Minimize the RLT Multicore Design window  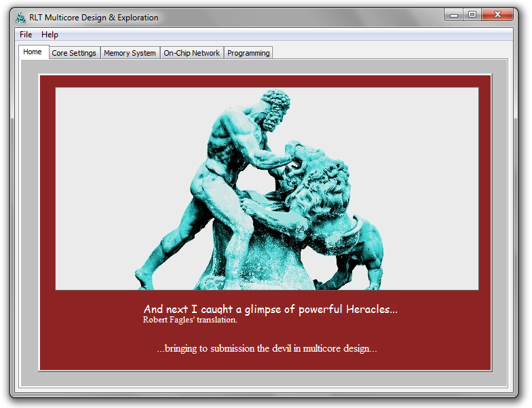(454, 15)
